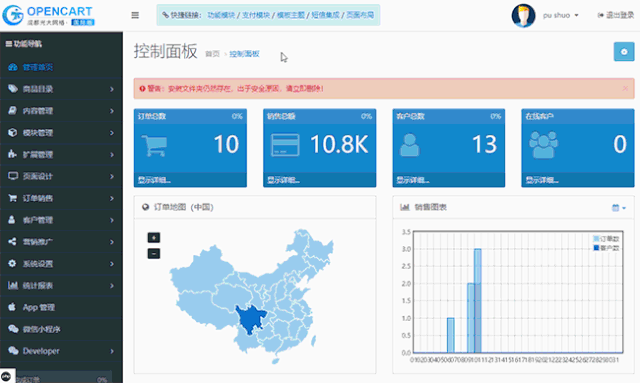Open the sales chart calendar range dropdown
The image size is (640, 383).
619,208
